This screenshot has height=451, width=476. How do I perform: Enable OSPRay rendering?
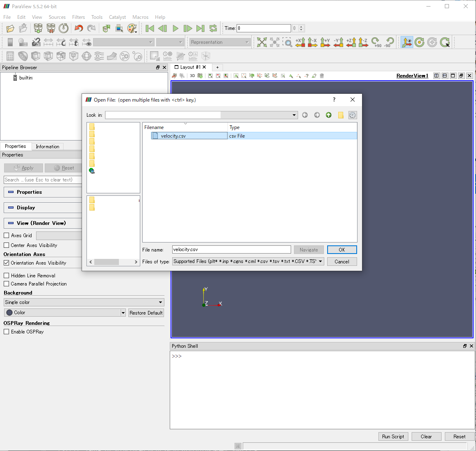[6, 332]
